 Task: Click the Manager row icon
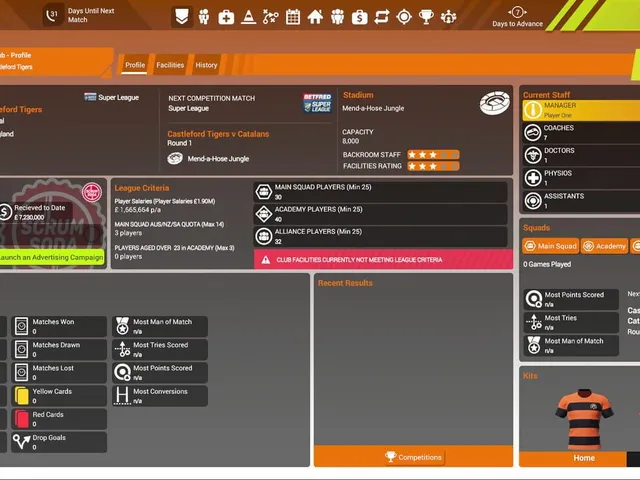click(x=533, y=110)
